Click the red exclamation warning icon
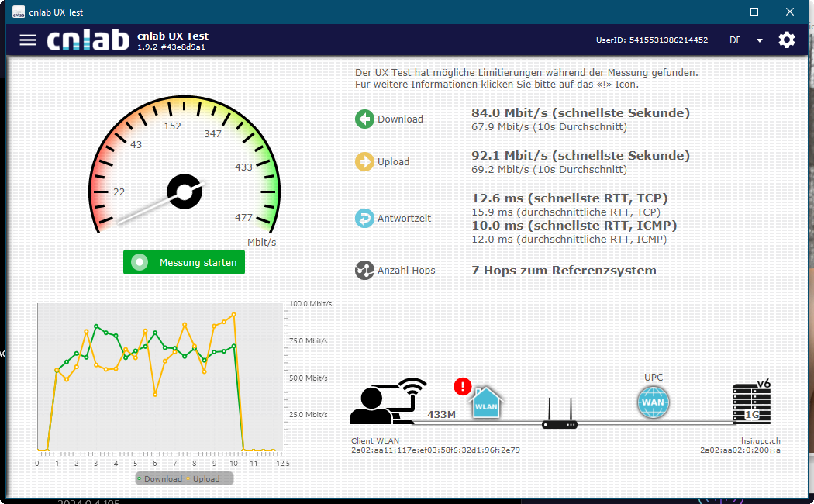This screenshot has width=814, height=504. tap(463, 386)
